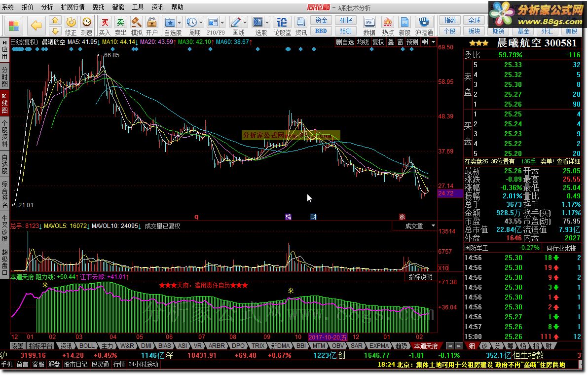Screen dimensions: 588x375
Task: Click the 开户 lock icon
Action: [x=152, y=26]
